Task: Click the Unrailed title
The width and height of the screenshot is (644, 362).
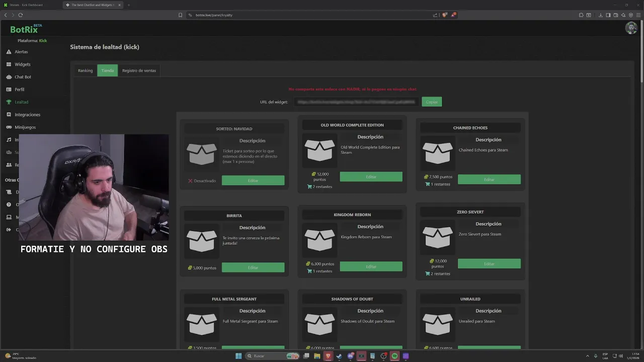Action: 470,299
